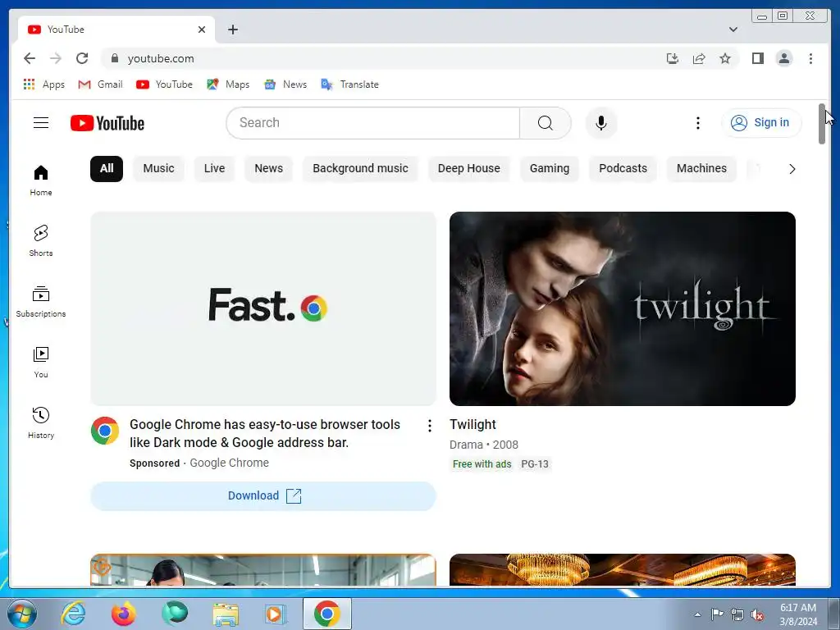This screenshot has width=840, height=630.
Task: Select the Machines filter chip
Action: pos(701,169)
